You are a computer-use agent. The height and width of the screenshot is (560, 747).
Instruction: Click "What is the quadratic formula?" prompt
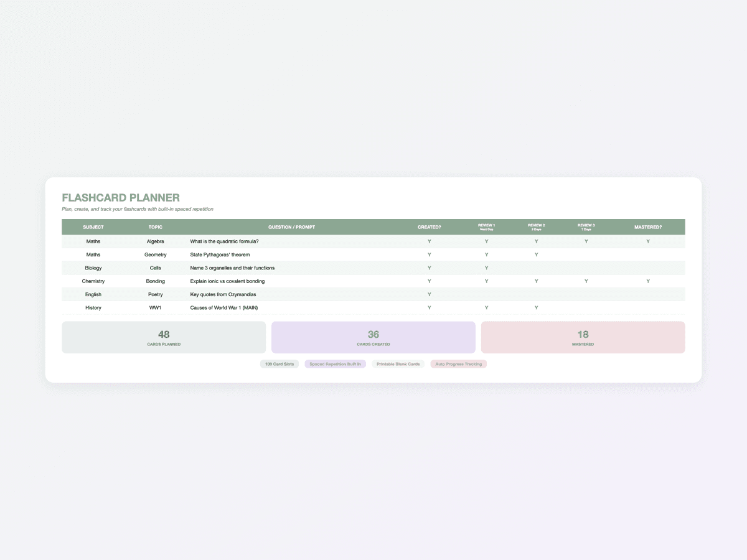coord(224,241)
